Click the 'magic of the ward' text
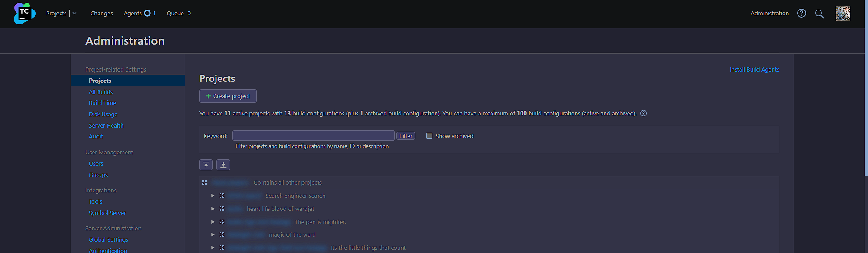This screenshot has width=868, height=253. (292, 234)
